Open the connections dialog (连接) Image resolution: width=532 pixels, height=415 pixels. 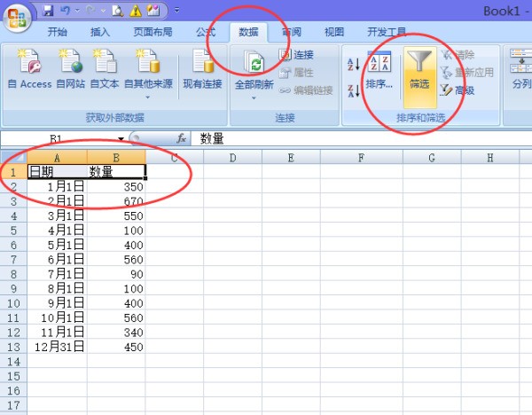pos(296,55)
